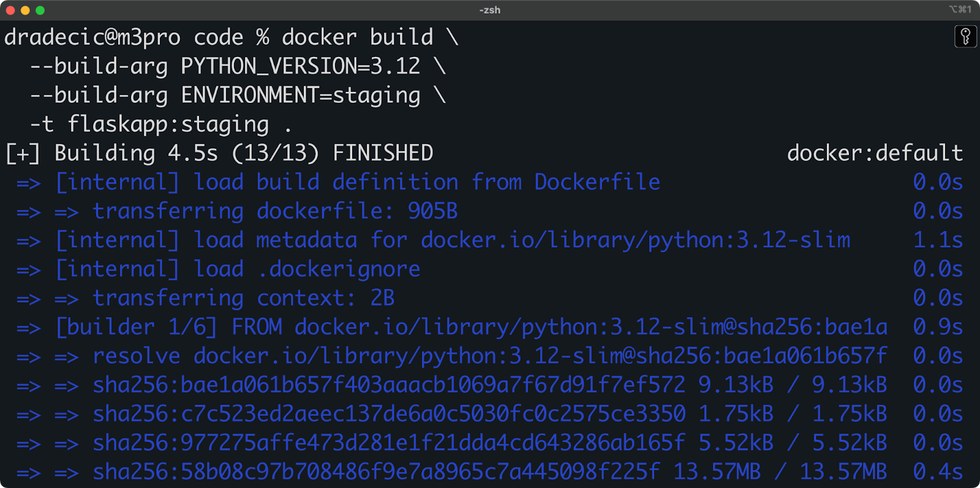This screenshot has height=488, width=980.
Task: Click the builder 1/6 FROM line
Action: [489, 327]
